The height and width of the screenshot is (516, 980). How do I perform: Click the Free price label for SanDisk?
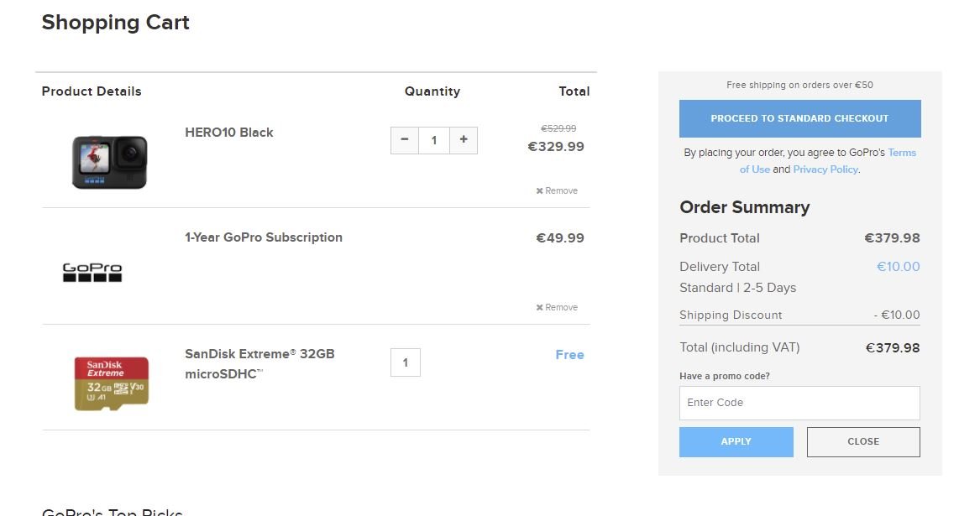(569, 355)
